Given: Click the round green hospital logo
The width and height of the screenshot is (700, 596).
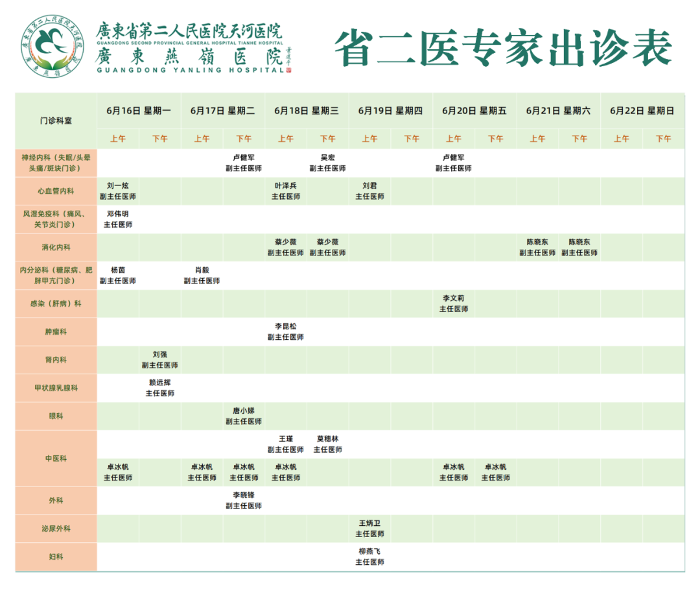Looking at the screenshot, I should (52, 45).
